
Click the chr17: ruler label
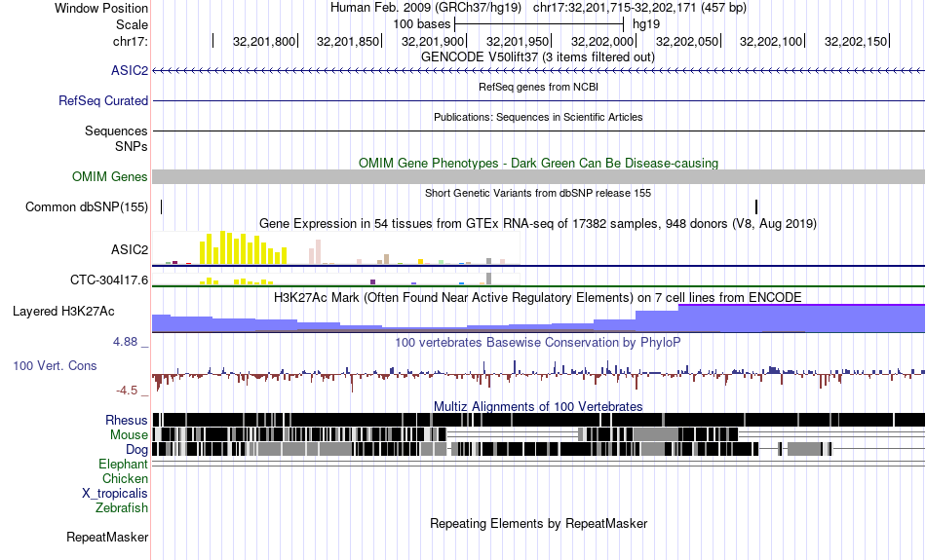[x=131, y=41]
